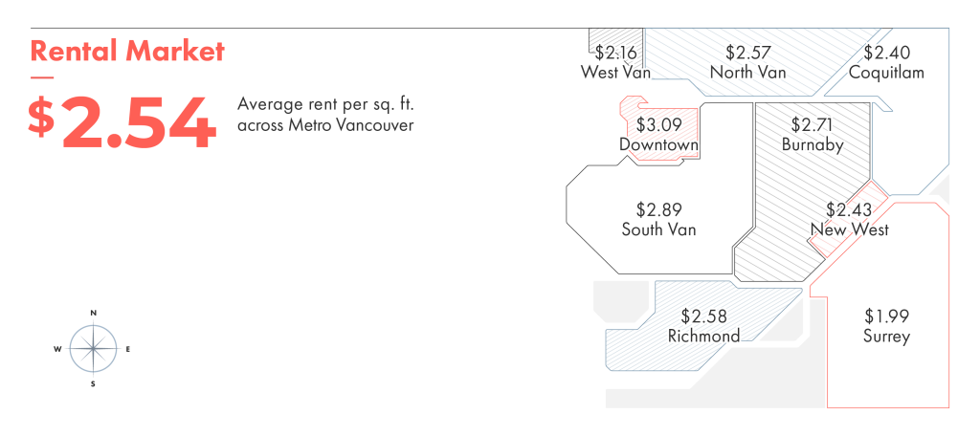
Task: Click the large $2.54 average figure
Action: [x=122, y=122]
